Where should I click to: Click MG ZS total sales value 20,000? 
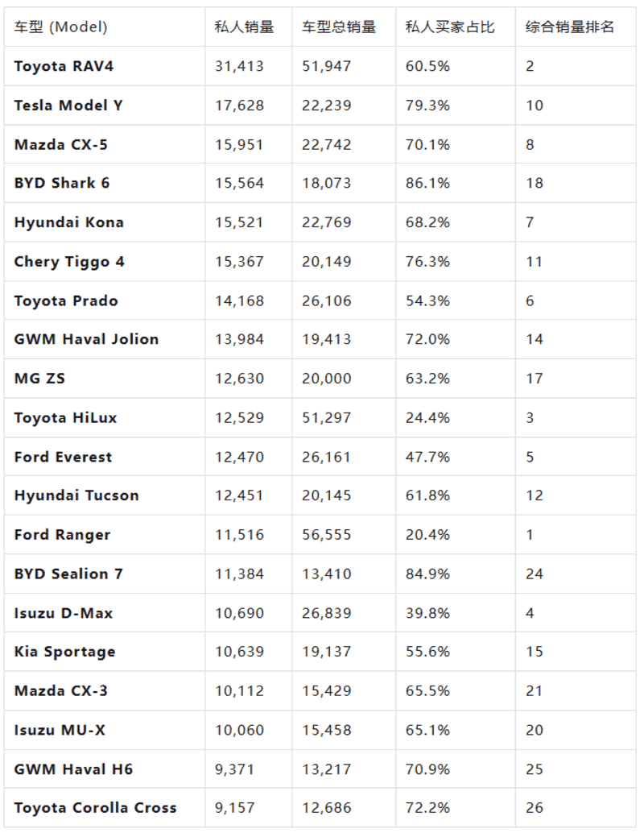pyautogui.click(x=326, y=379)
